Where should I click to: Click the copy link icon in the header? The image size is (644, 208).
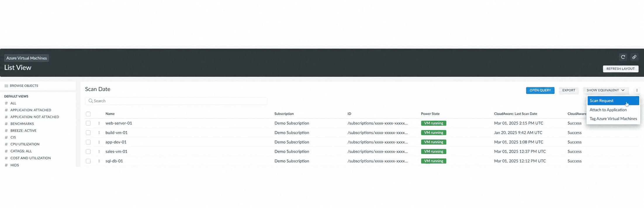point(634,57)
